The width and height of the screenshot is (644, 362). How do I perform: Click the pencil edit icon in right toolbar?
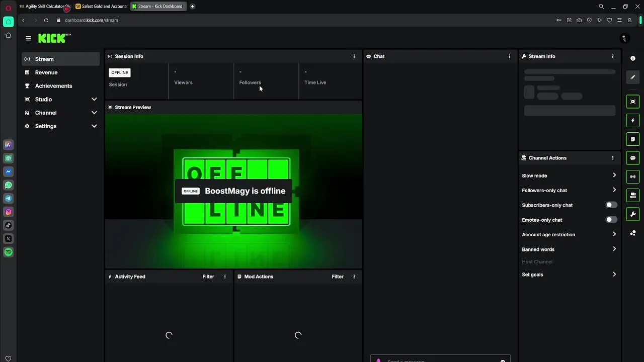point(633,77)
